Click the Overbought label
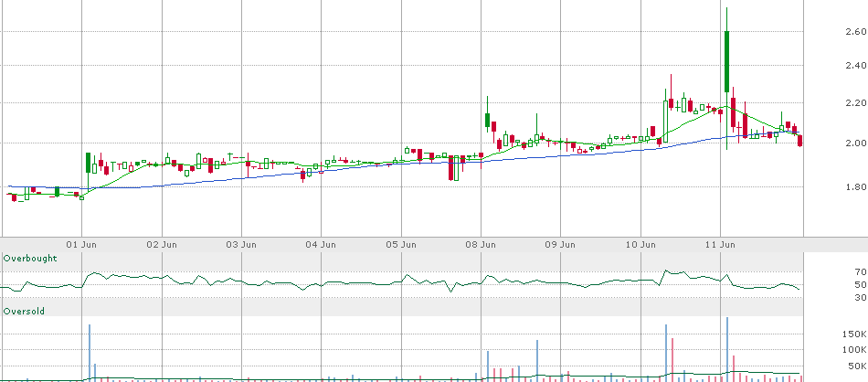The width and height of the screenshot is (868, 382). click(x=30, y=259)
